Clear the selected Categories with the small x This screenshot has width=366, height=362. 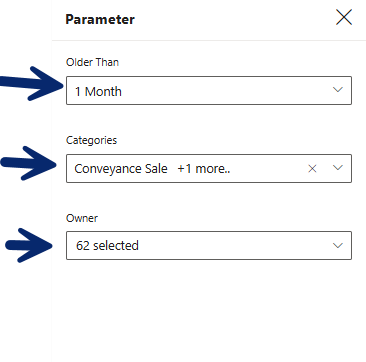[312, 169]
